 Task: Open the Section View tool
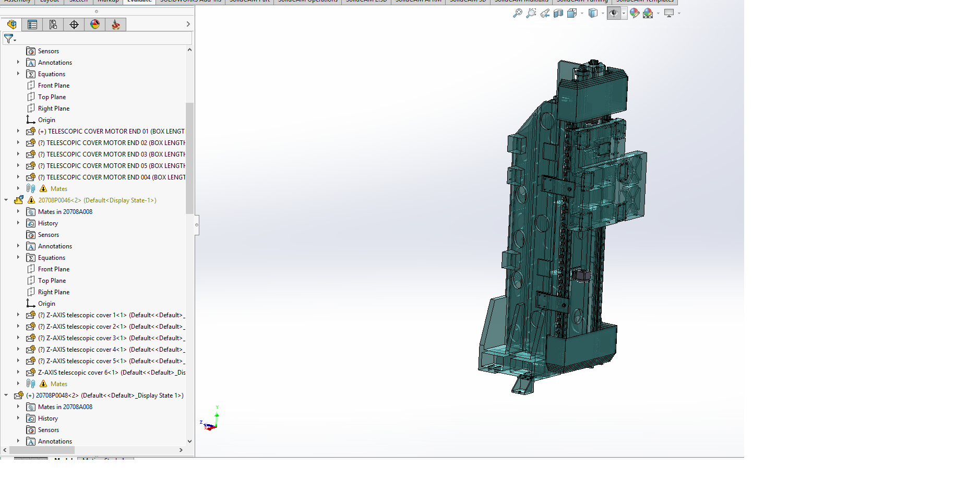tap(558, 13)
